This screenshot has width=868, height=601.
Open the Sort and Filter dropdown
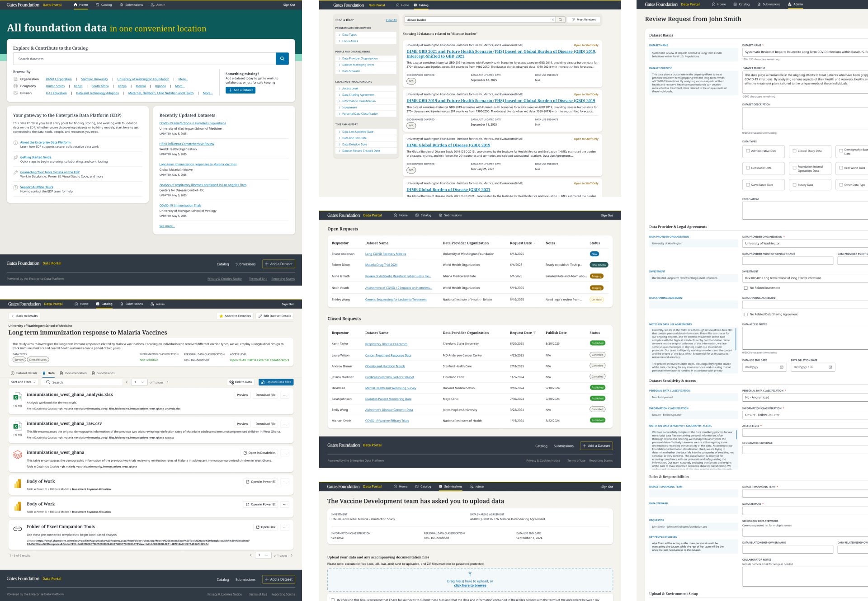pyautogui.click(x=23, y=382)
